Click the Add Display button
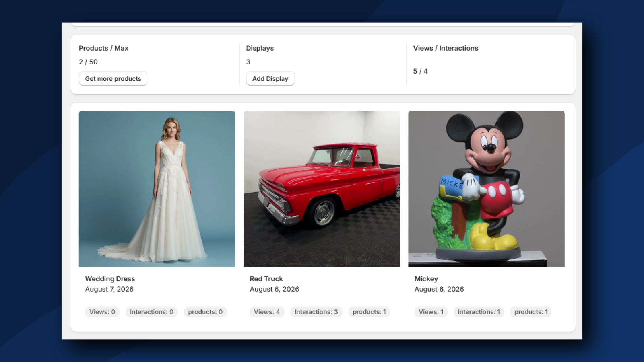The image size is (644, 362). [x=270, y=78]
